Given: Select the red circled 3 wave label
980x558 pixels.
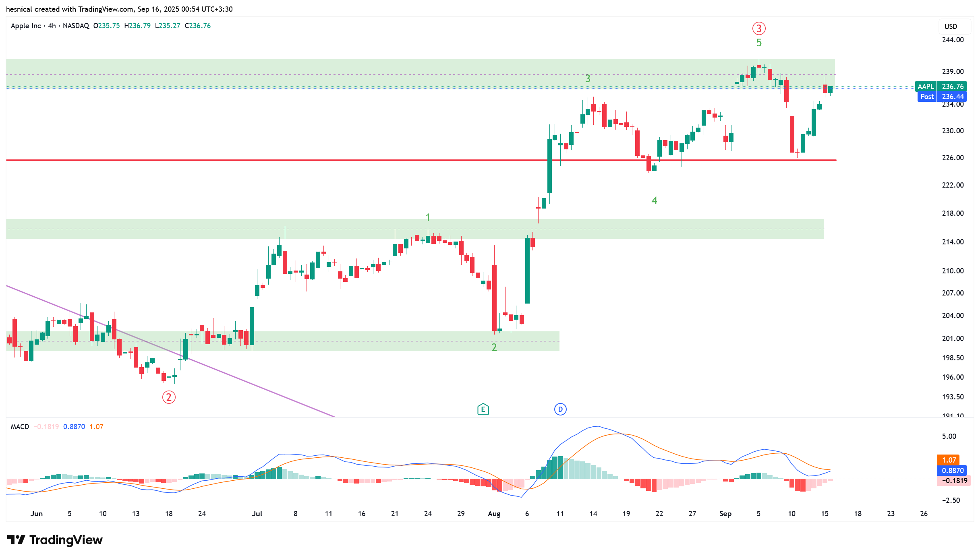Looking at the screenshot, I should 758,28.
